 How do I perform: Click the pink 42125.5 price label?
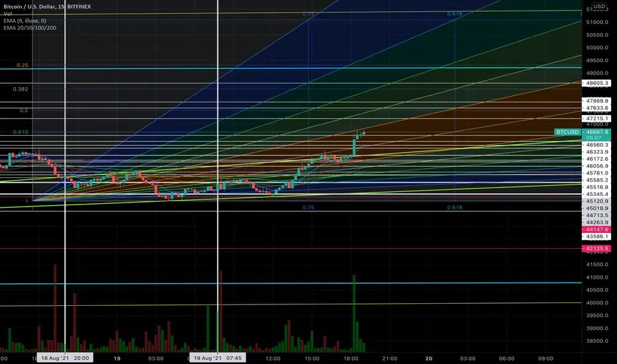point(596,248)
